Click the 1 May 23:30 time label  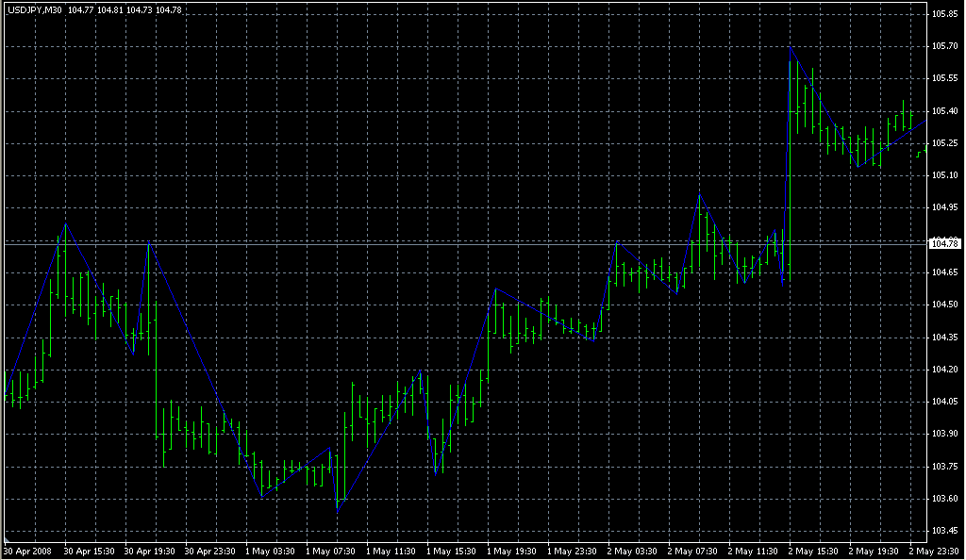click(x=575, y=551)
